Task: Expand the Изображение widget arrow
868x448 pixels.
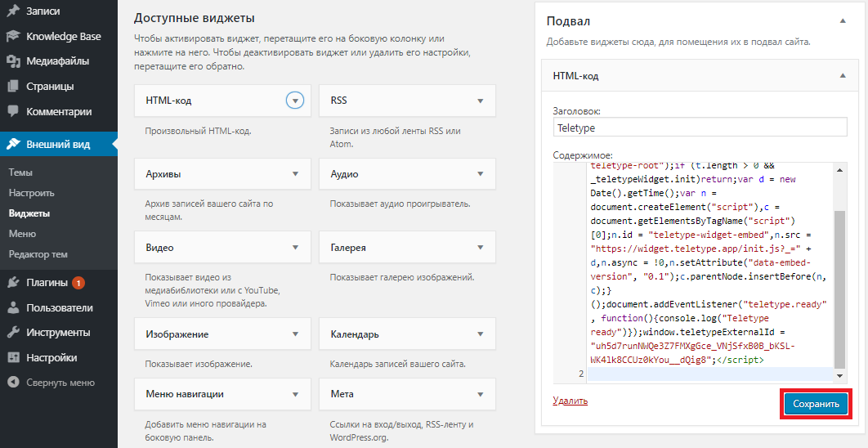Action: click(295, 334)
